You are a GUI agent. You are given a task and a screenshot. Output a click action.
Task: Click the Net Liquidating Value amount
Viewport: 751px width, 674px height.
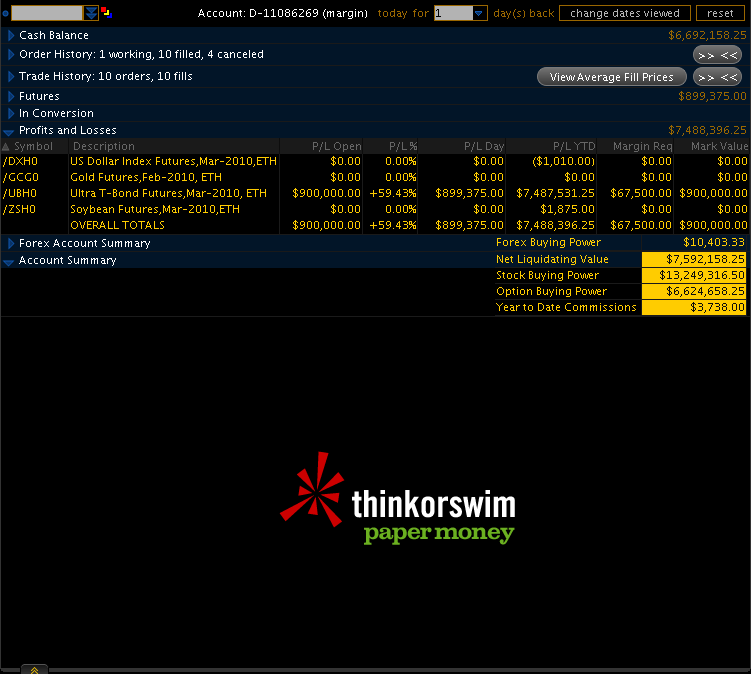(x=694, y=260)
